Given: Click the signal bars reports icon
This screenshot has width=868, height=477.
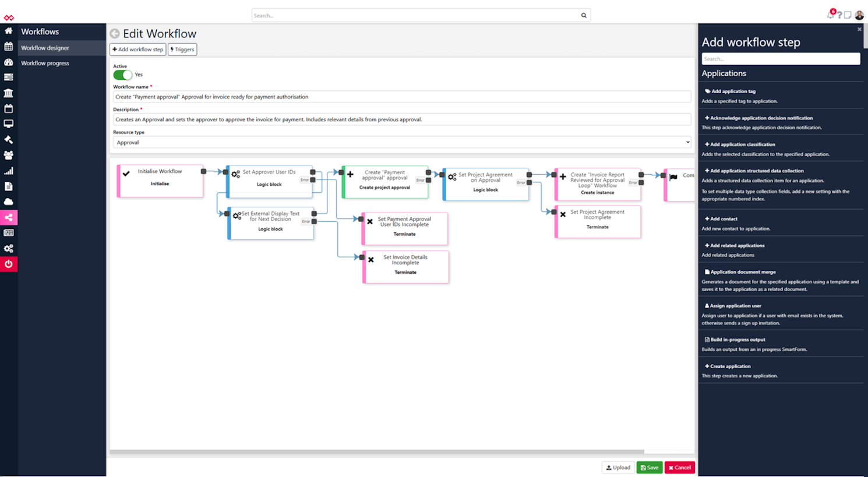Looking at the screenshot, I should point(8,171).
